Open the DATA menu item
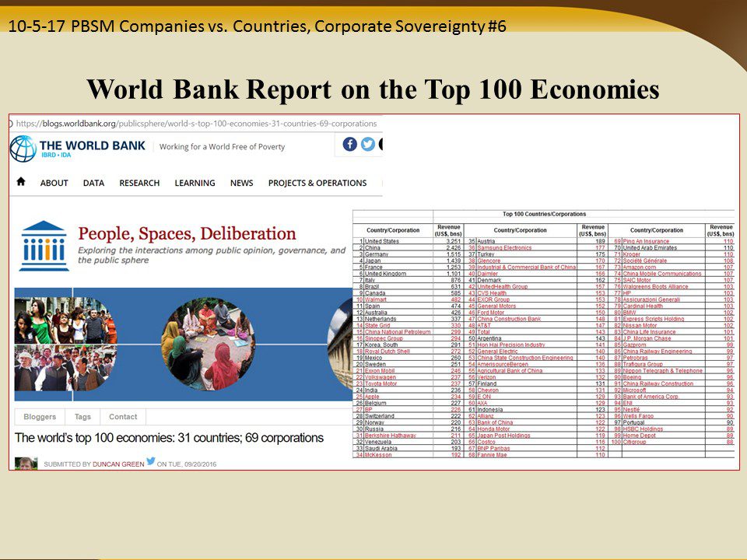The width and height of the screenshot is (747, 560). pyautogui.click(x=93, y=183)
